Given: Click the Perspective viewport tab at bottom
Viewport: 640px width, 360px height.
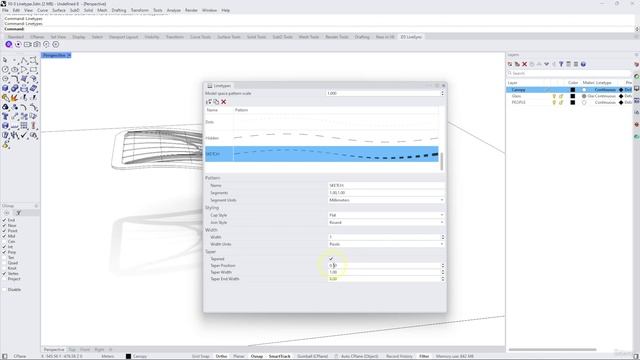Looking at the screenshot, I should click(x=54, y=350).
